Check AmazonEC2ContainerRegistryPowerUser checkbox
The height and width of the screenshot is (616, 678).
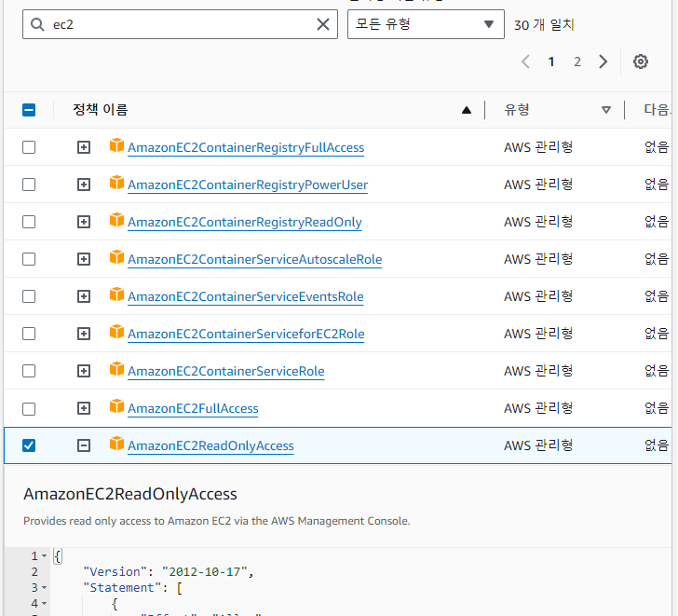(29, 185)
